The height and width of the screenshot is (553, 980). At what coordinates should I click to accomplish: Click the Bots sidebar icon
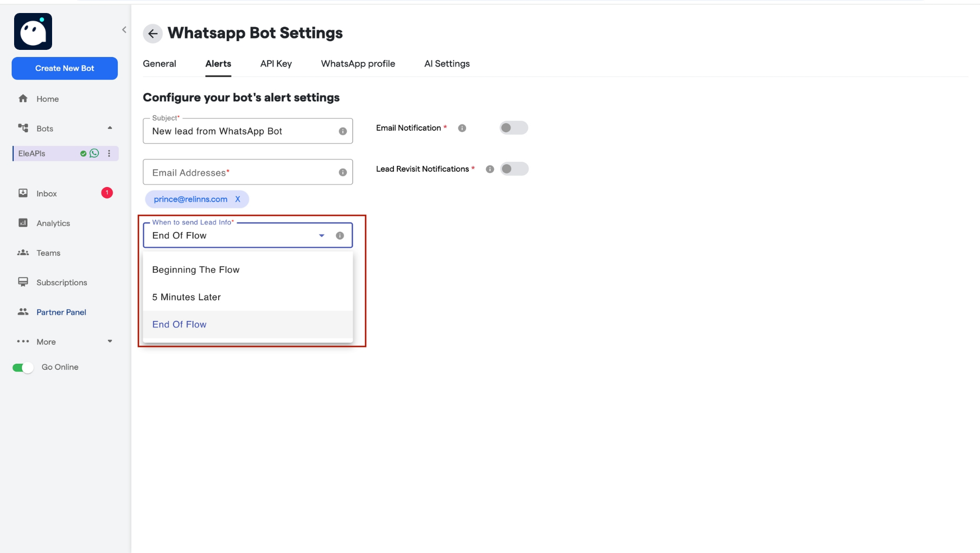(x=23, y=128)
